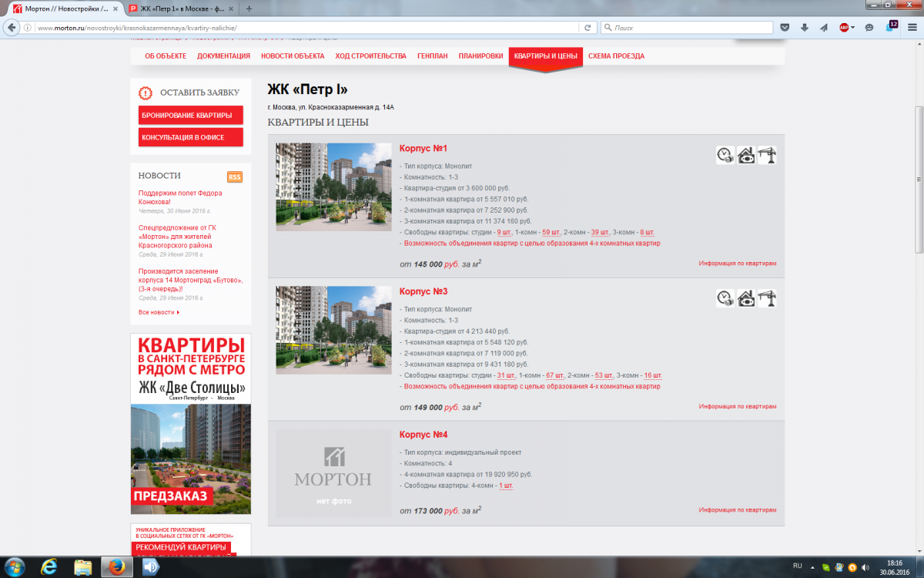Click the Все новости link
Screen dimensions: 924x578
click(159, 312)
